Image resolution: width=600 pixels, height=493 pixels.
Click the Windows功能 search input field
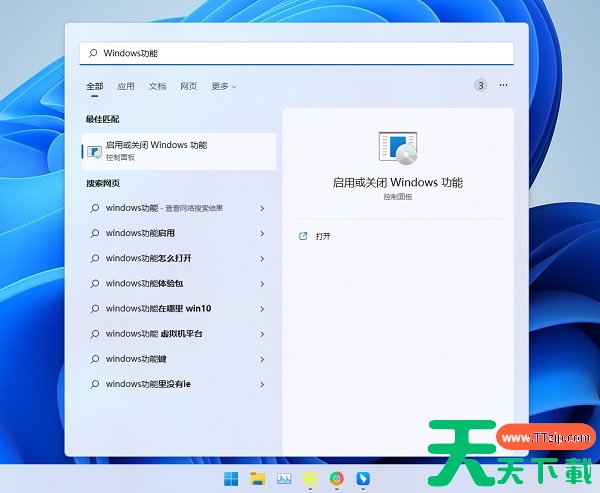(297, 53)
